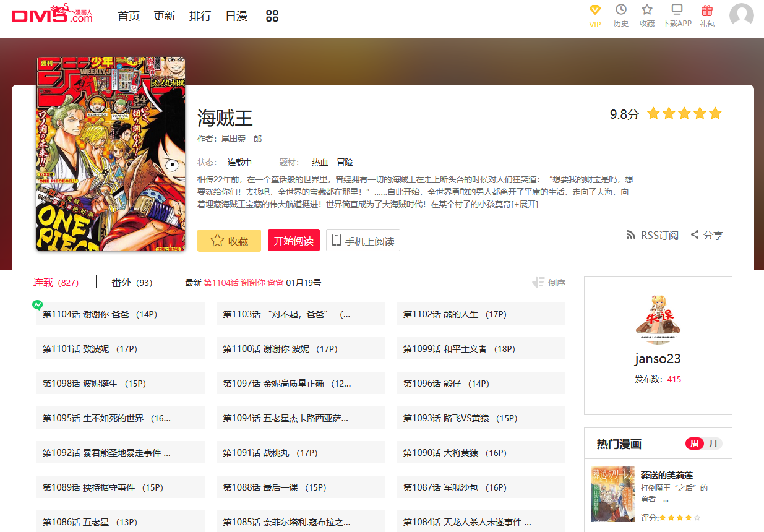Click author link 尾田荣一郎
The image size is (764, 532).
(242, 139)
